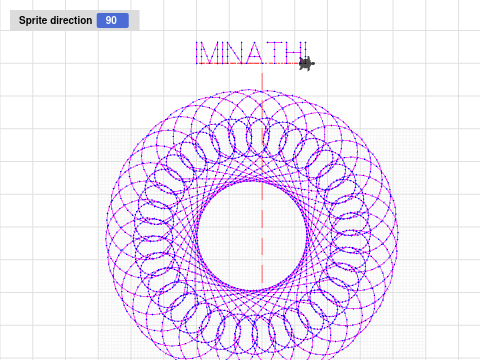This screenshot has height=360, width=480.
Task: Click the empty center of the spirograph
Action: [252, 236]
